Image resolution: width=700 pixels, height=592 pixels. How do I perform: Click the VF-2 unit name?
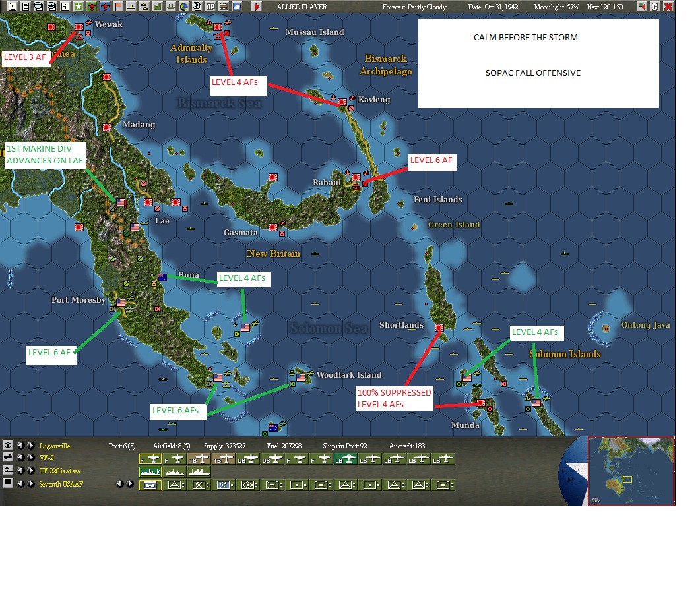click(46, 458)
